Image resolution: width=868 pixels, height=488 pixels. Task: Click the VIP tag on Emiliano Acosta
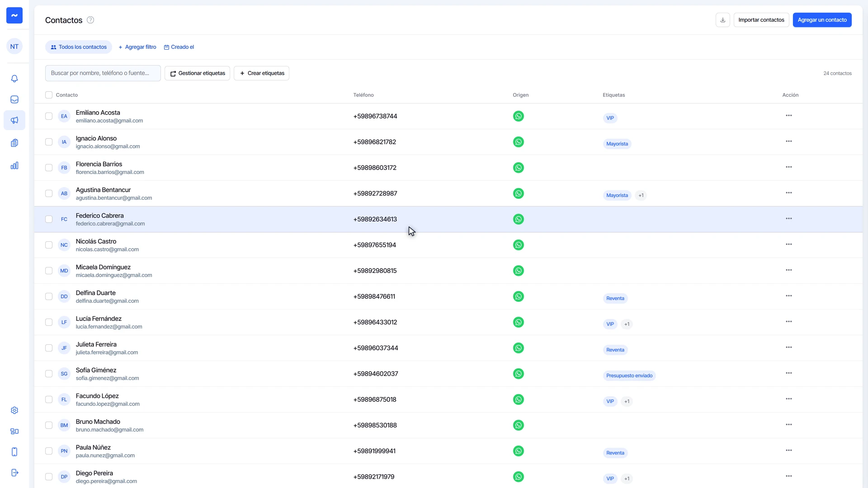[x=610, y=118]
